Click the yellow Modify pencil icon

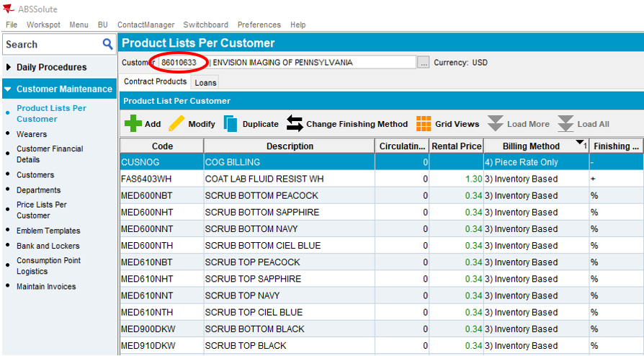[176, 124]
